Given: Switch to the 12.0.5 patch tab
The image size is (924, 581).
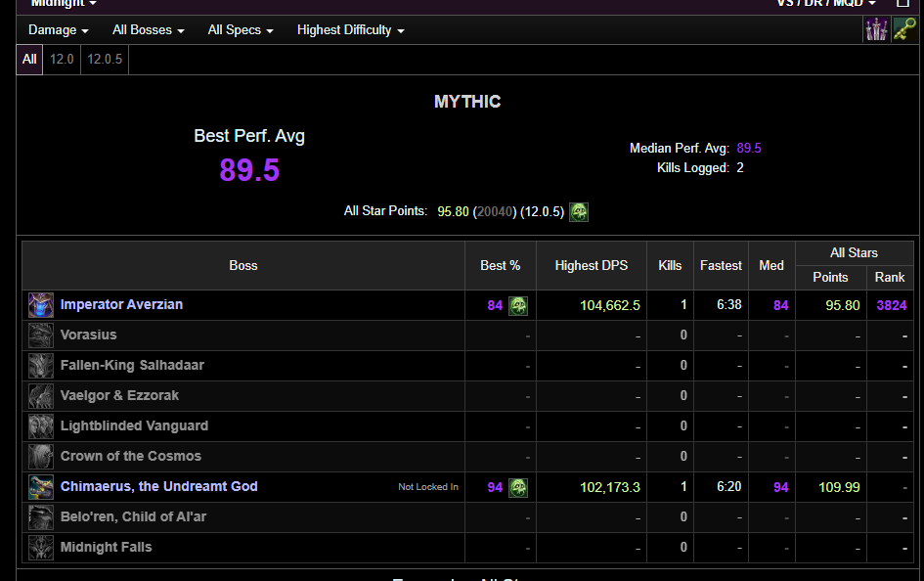Looking at the screenshot, I should click(105, 60).
